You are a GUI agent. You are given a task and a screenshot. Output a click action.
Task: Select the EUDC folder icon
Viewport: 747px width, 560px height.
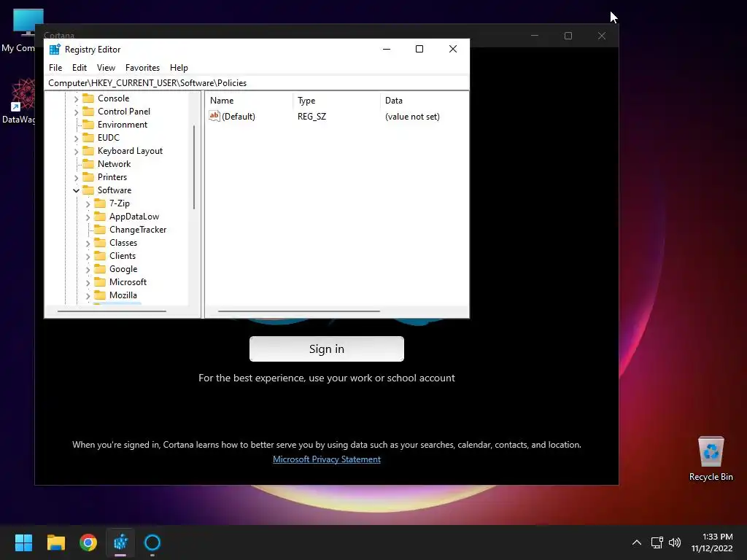click(x=88, y=138)
